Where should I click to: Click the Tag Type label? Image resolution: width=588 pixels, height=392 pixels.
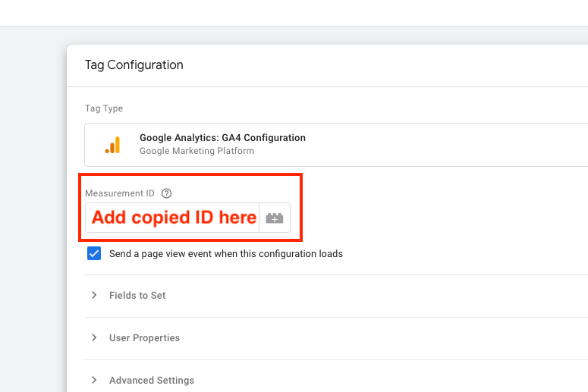(x=104, y=108)
